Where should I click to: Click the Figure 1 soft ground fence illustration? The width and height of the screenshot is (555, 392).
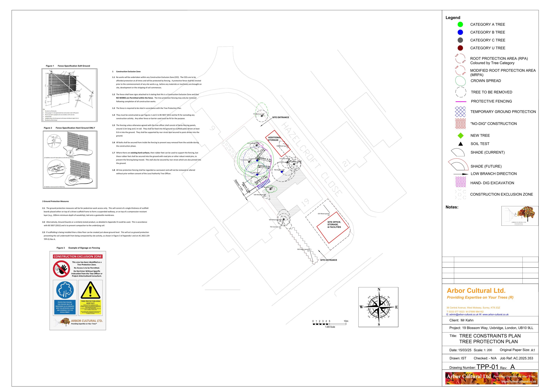click(69, 95)
